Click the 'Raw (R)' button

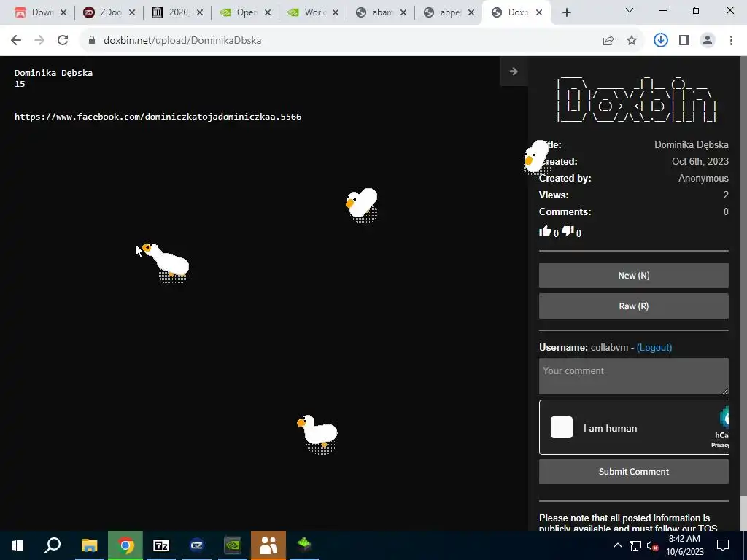pos(634,306)
